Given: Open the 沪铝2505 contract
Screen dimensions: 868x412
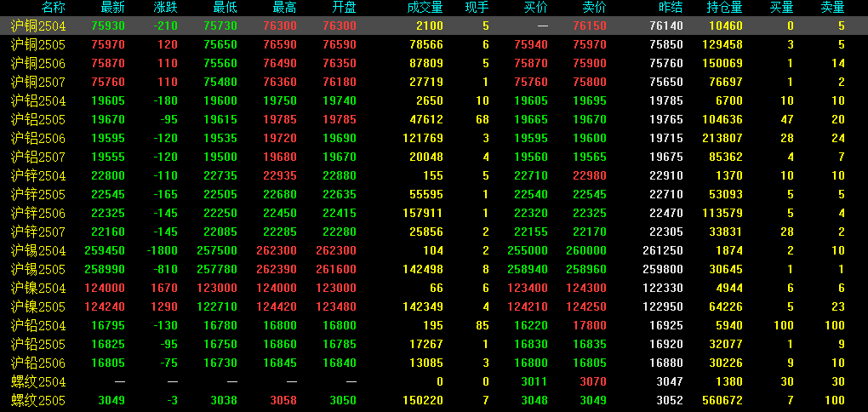Looking at the screenshot, I should pyautogui.click(x=38, y=120).
